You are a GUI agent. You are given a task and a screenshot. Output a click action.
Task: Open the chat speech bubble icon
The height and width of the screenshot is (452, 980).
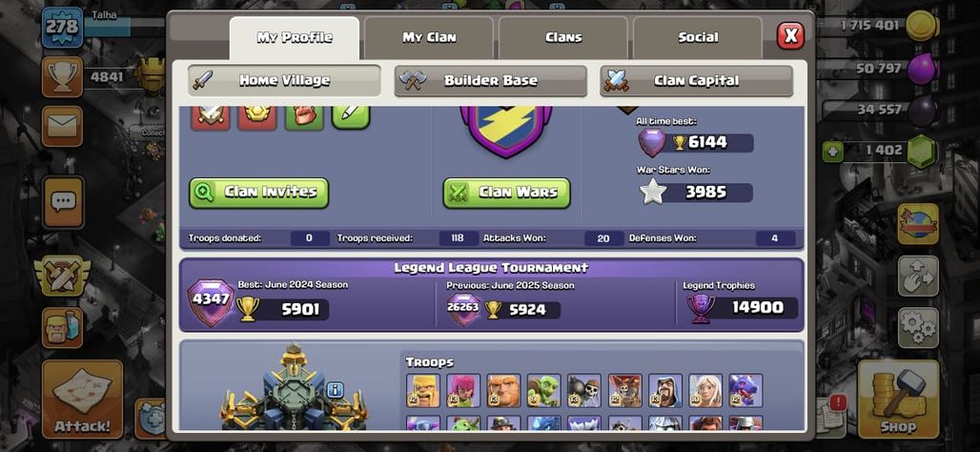63,202
